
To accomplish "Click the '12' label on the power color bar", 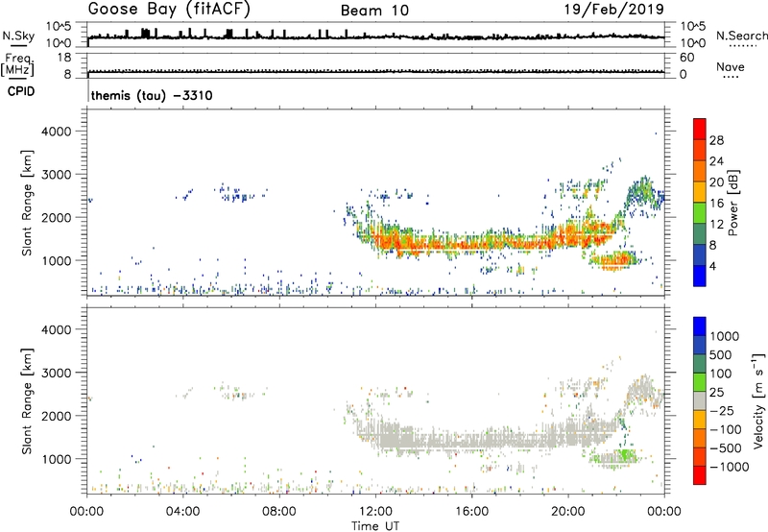I will tap(716, 225).
